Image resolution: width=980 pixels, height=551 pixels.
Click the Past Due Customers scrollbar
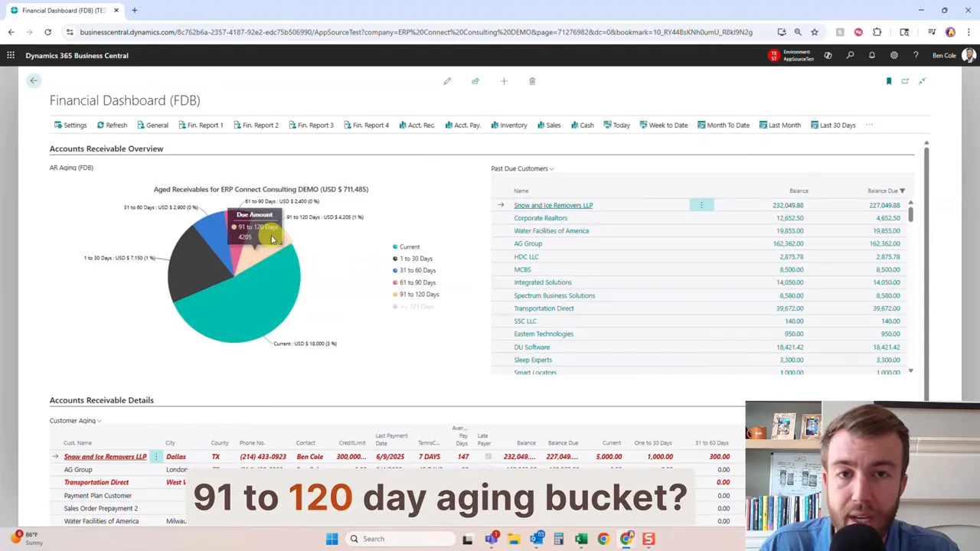(x=910, y=214)
